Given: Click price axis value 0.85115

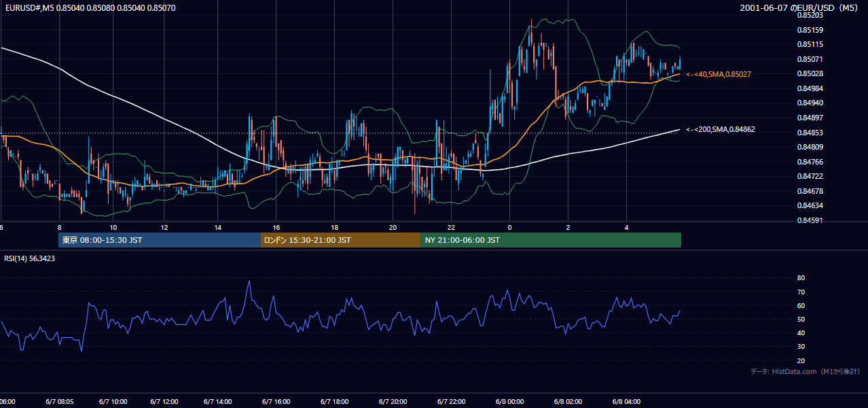Looking at the screenshot, I should 810,44.
